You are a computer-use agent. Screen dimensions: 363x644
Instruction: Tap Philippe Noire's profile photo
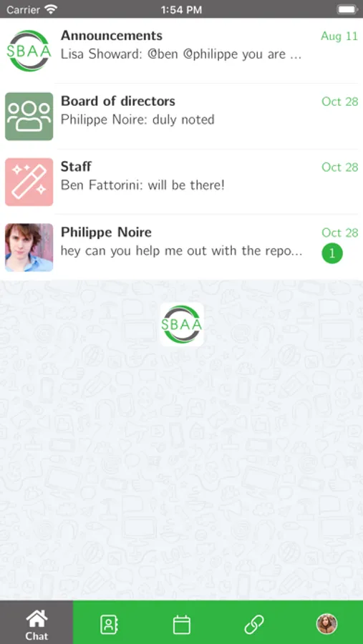29,248
